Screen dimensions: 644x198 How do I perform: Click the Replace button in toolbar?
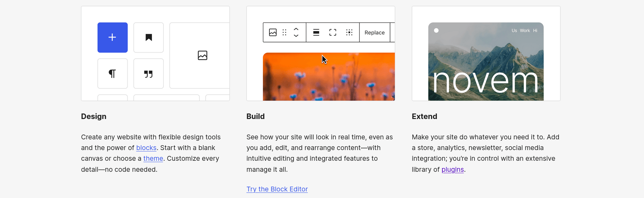pos(375,32)
